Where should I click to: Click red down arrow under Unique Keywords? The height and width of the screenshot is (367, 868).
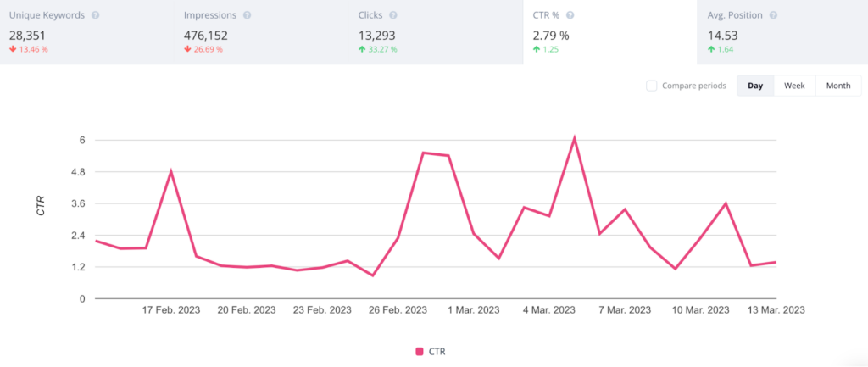(x=13, y=49)
